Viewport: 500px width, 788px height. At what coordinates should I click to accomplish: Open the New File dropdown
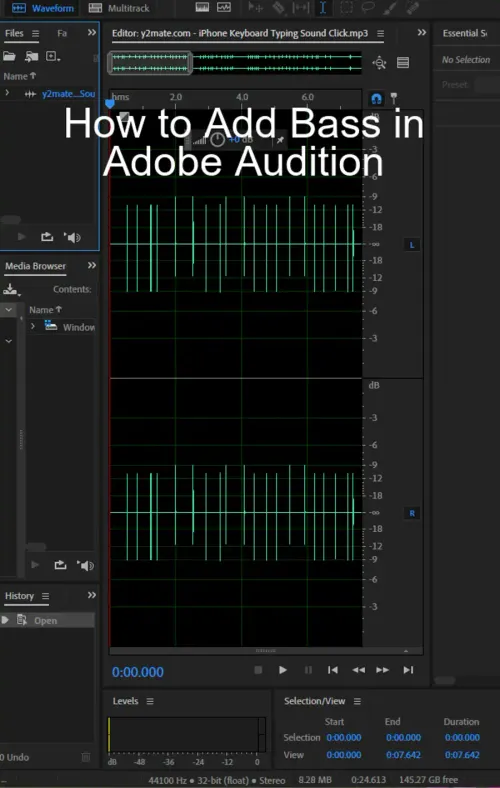coord(53,56)
